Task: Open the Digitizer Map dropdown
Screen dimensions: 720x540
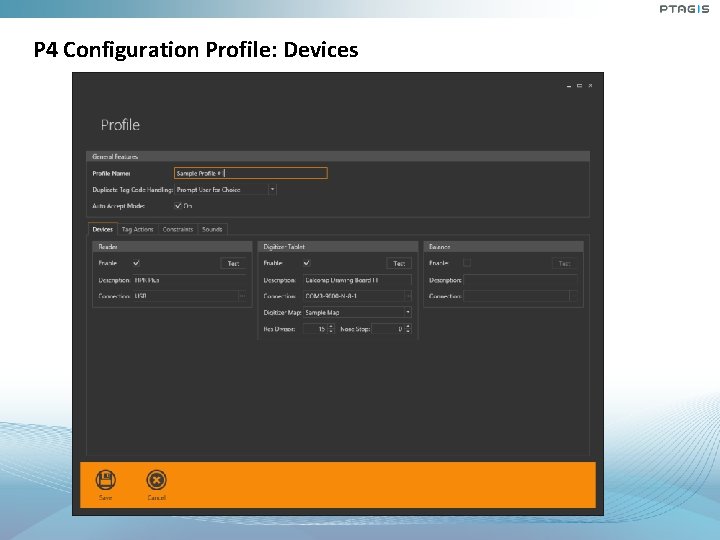Action: coord(408,313)
